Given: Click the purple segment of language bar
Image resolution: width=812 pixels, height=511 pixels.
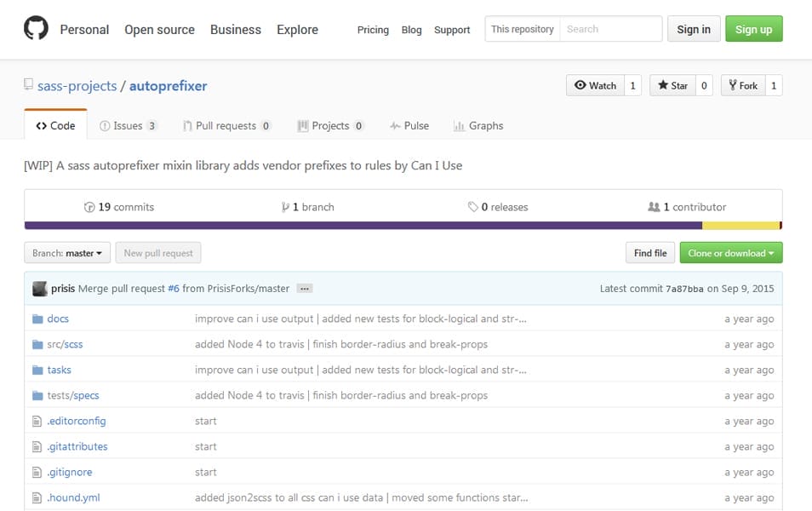Looking at the screenshot, I should click(x=363, y=226).
